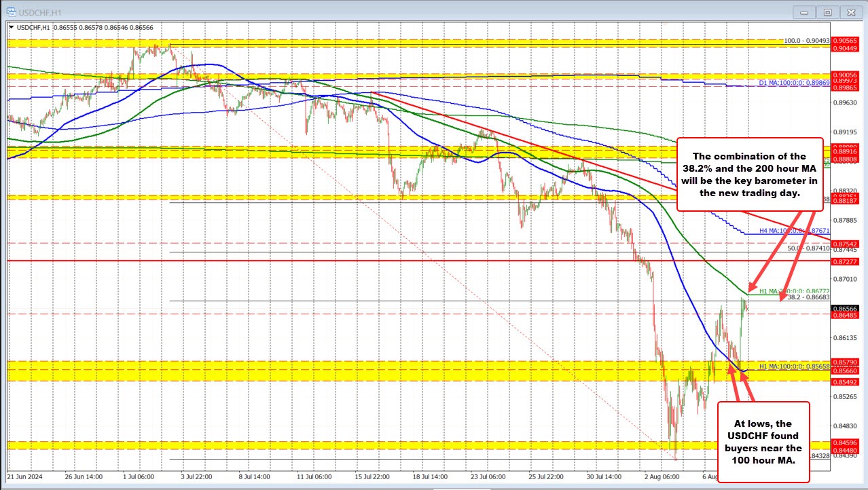Click the 0.89195 price axis value
Screen dimensions: 868x490
pyautogui.click(x=846, y=132)
